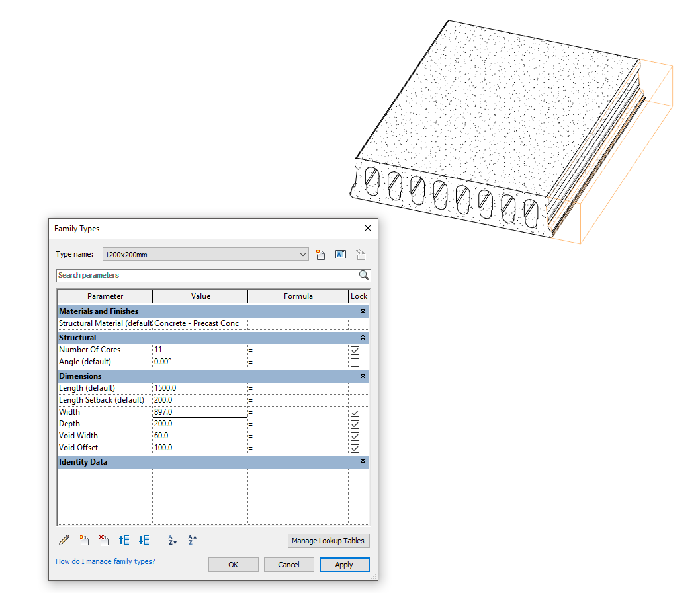Move the selected parameter down
This screenshot has height=593, width=700.
pyautogui.click(x=144, y=540)
